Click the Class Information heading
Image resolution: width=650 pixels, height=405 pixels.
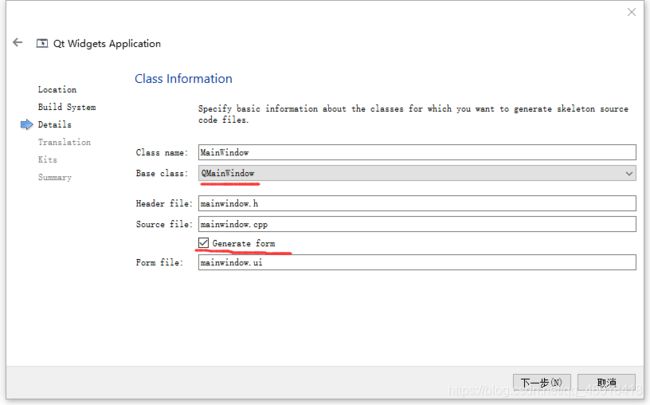183,79
